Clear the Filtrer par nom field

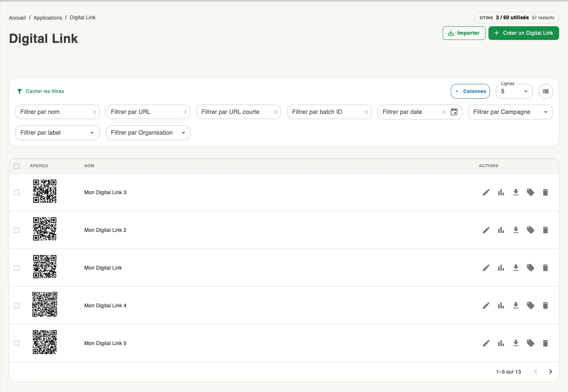tap(95, 112)
